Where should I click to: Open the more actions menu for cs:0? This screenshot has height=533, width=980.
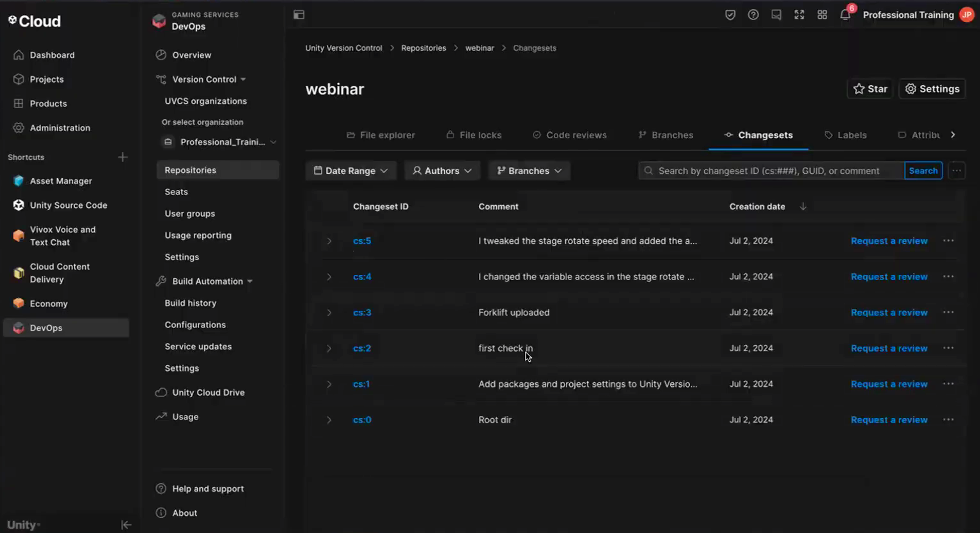coord(948,420)
